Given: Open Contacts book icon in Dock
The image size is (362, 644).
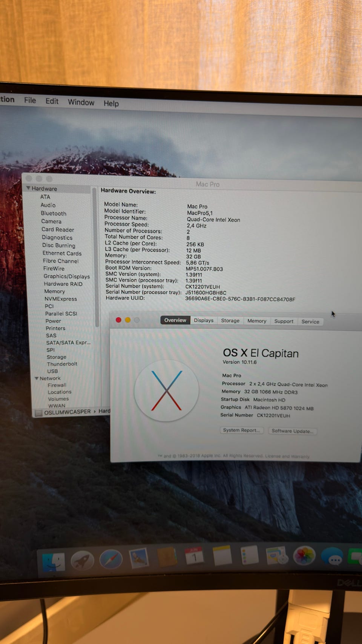Looking at the screenshot, I should coord(167,557).
